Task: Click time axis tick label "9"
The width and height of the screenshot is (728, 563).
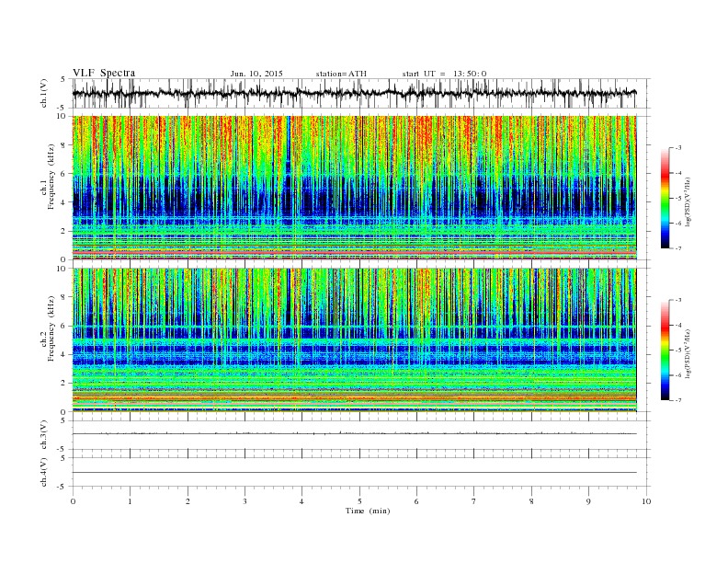Action: 588,501
